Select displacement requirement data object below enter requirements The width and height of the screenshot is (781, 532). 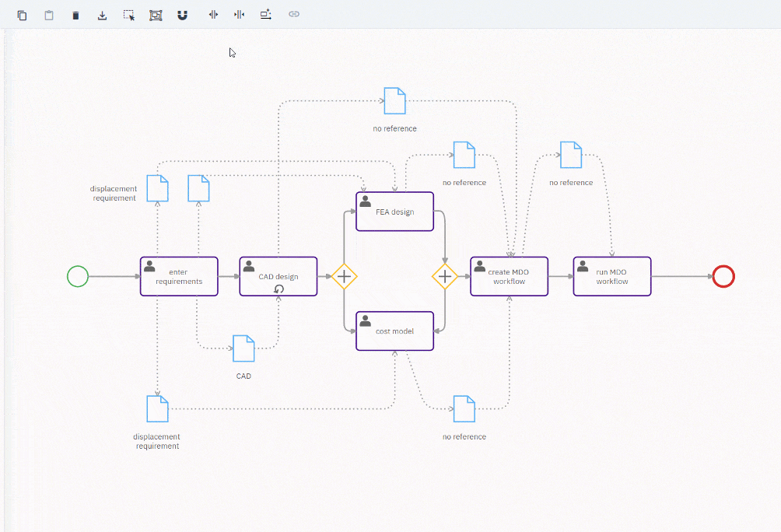157,409
